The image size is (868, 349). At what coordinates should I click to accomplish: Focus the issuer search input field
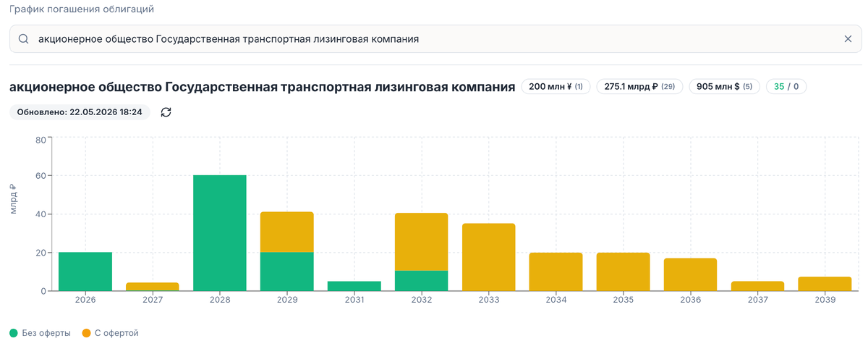point(435,39)
